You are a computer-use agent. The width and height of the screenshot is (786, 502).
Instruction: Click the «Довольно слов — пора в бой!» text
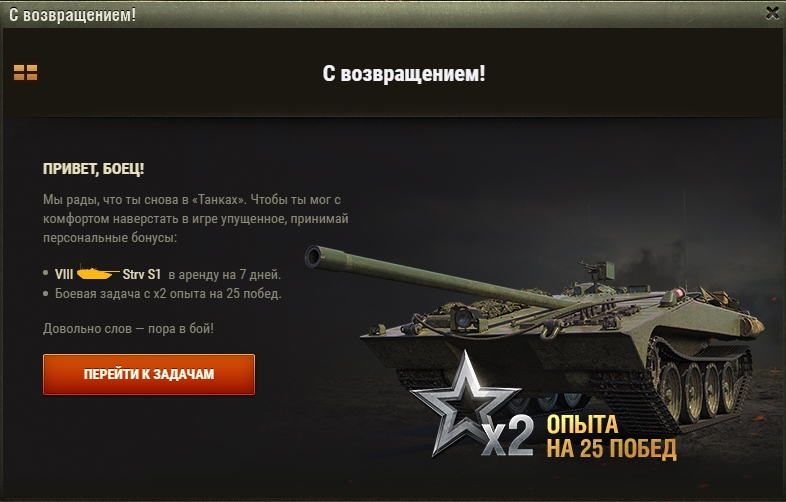click(x=128, y=328)
